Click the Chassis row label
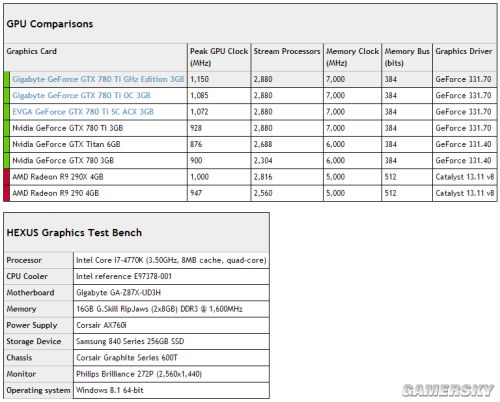 [x=19, y=358]
